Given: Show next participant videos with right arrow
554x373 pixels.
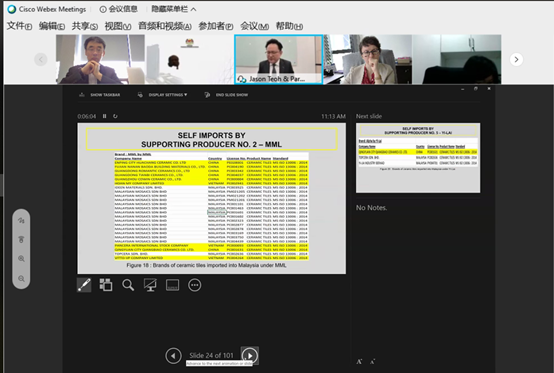Looking at the screenshot, I should point(516,59).
